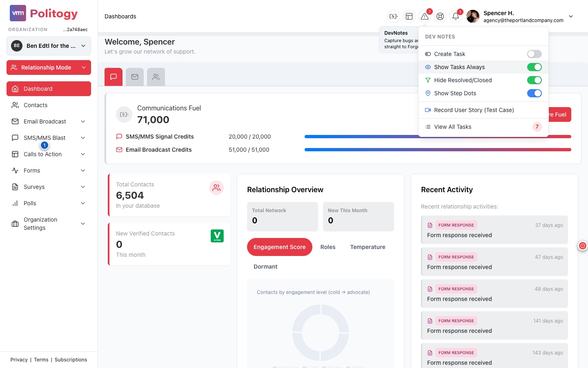Open the fuel credits icon in header
The width and height of the screenshot is (588, 368).
(x=393, y=16)
